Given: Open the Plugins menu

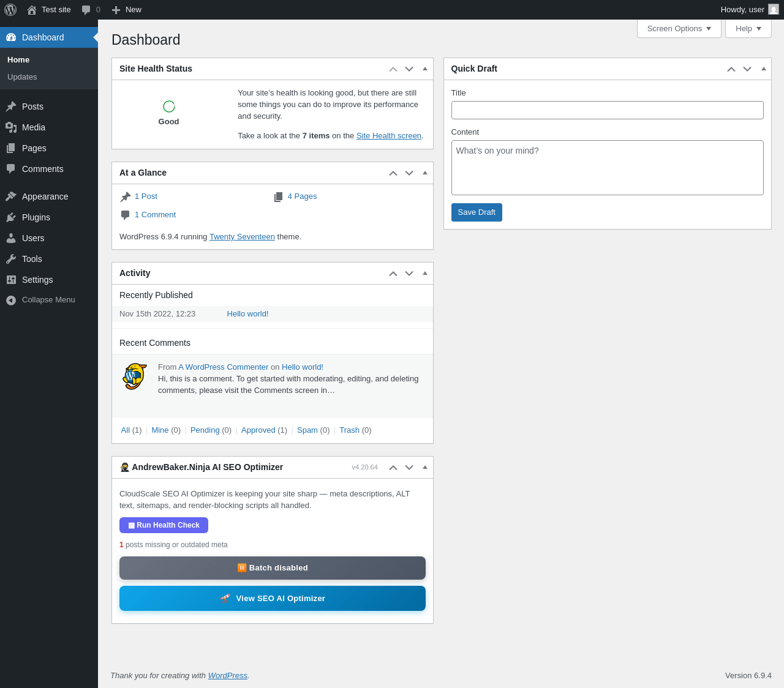Looking at the screenshot, I should pos(49,217).
